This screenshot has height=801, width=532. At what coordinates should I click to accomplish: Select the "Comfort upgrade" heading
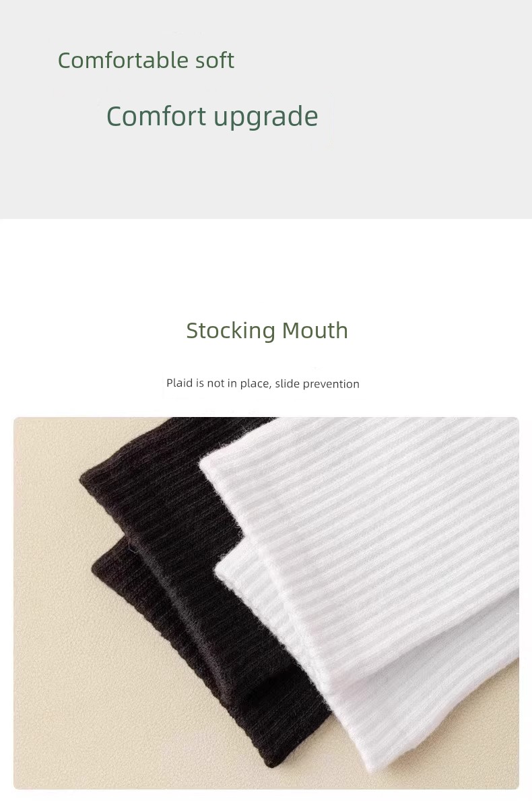(212, 117)
